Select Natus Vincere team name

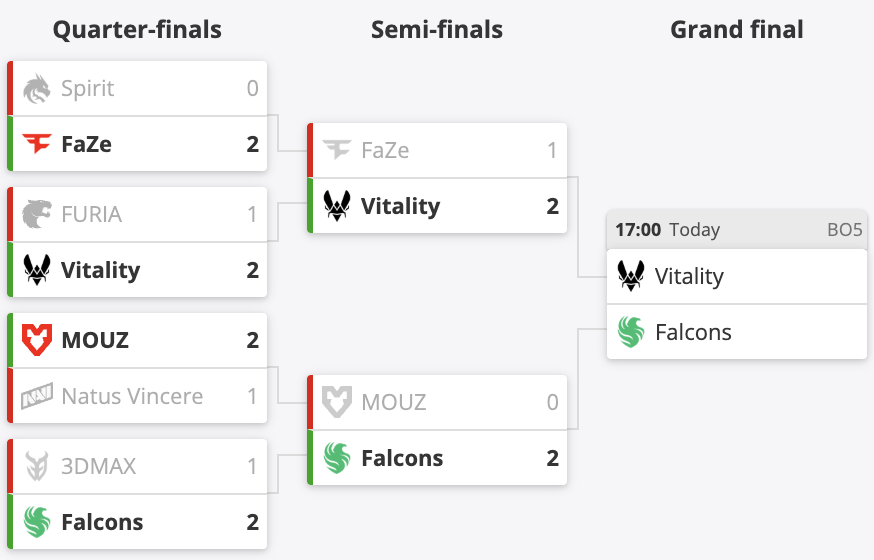pyautogui.click(x=132, y=397)
